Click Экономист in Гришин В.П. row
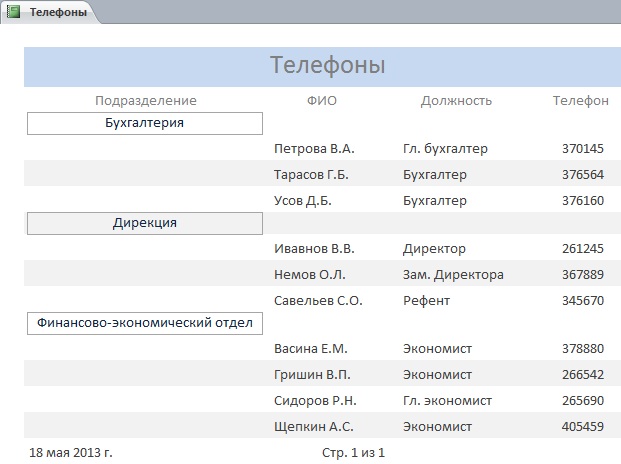This screenshot has width=621, height=464. pyautogui.click(x=437, y=375)
